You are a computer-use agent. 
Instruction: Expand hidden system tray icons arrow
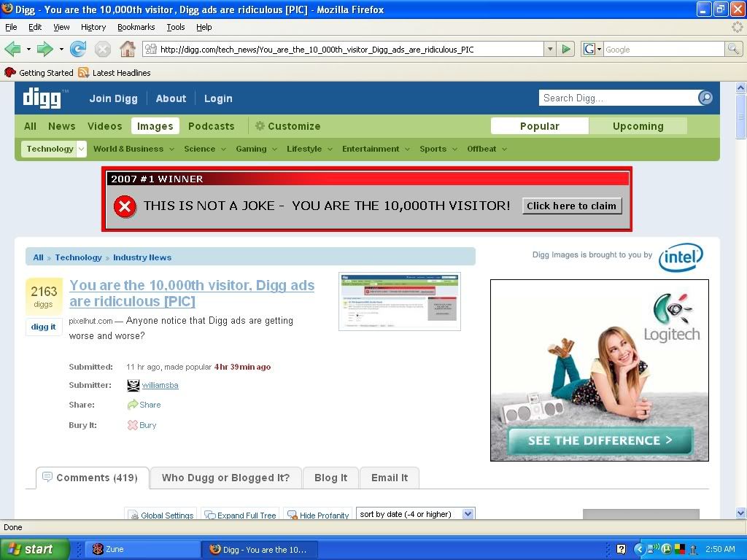tap(639, 549)
